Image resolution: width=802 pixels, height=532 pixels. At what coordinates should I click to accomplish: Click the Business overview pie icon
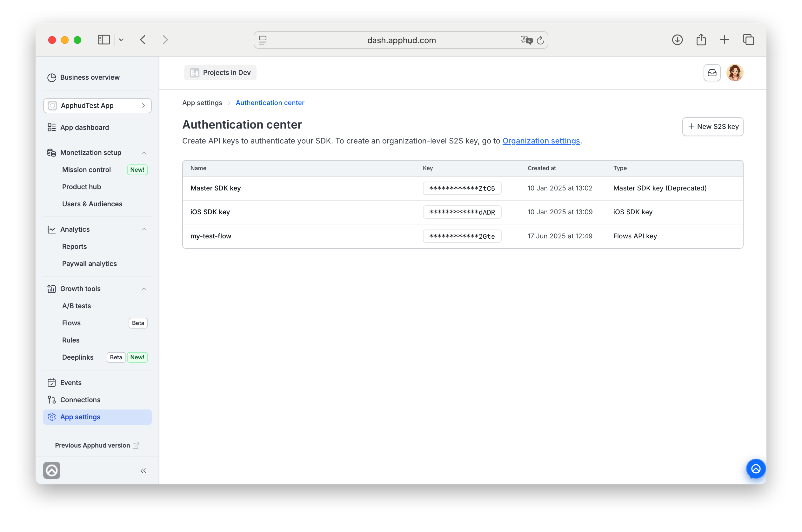pyautogui.click(x=51, y=77)
